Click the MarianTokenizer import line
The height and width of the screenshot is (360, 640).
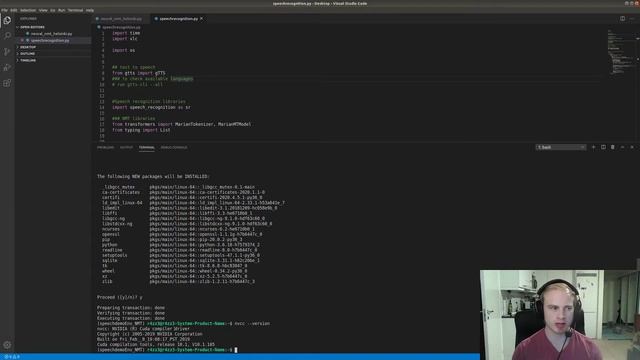[x=182, y=124]
